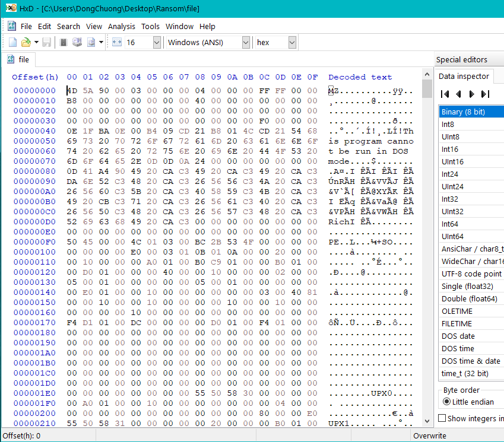The width and height of the screenshot is (504, 442).
Task: Click offset 00000040 row label
Action: click(x=34, y=131)
